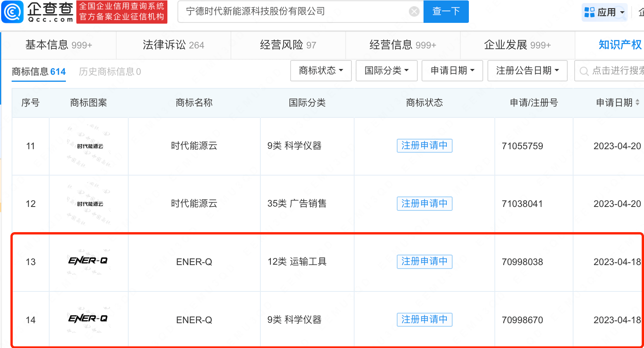Image resolution: width=644 pixels, height=348 pixels.
Task: Switch to the 法律诉讼 264 tab
Action: 173,45
